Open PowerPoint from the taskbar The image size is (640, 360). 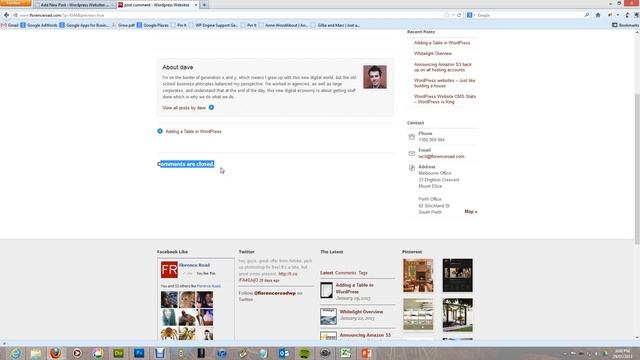367,353
